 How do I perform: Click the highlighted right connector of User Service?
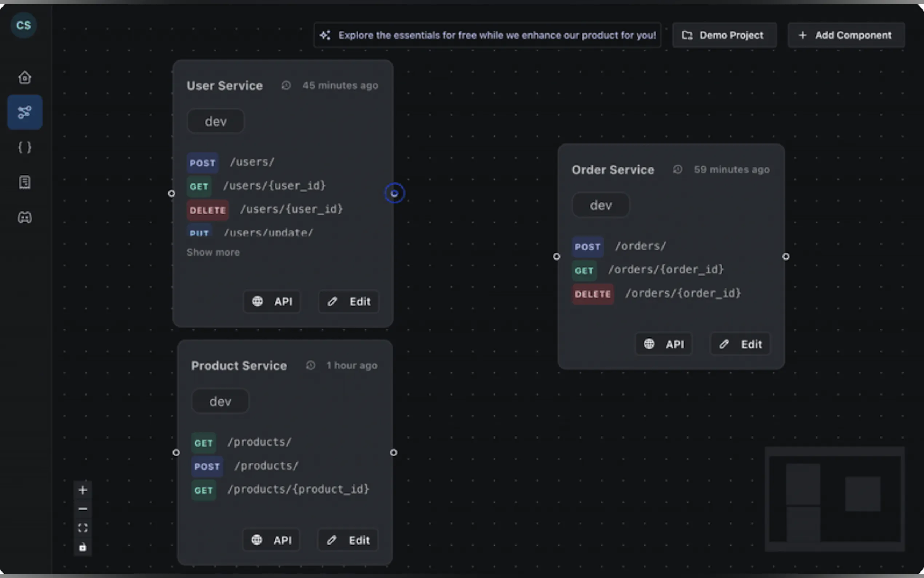click(394, 193)
